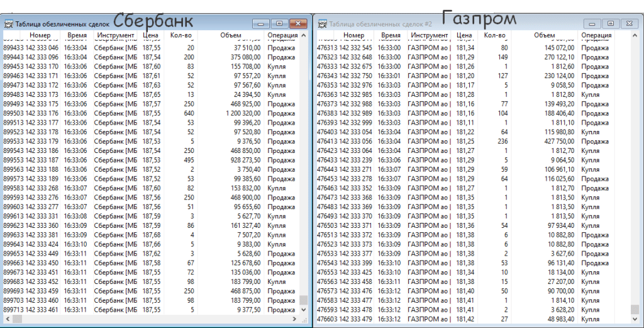This screenshot has width=644, height=328.
Task: Click Объем column header in Sberbank table
Action: [x=231, y=36]
